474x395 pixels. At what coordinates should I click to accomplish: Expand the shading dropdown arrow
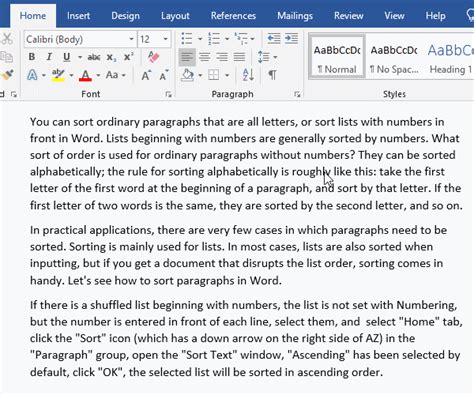200,75
